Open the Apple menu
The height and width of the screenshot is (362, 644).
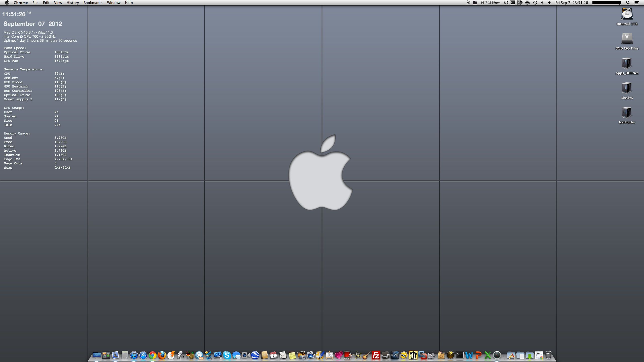[7, 3]
